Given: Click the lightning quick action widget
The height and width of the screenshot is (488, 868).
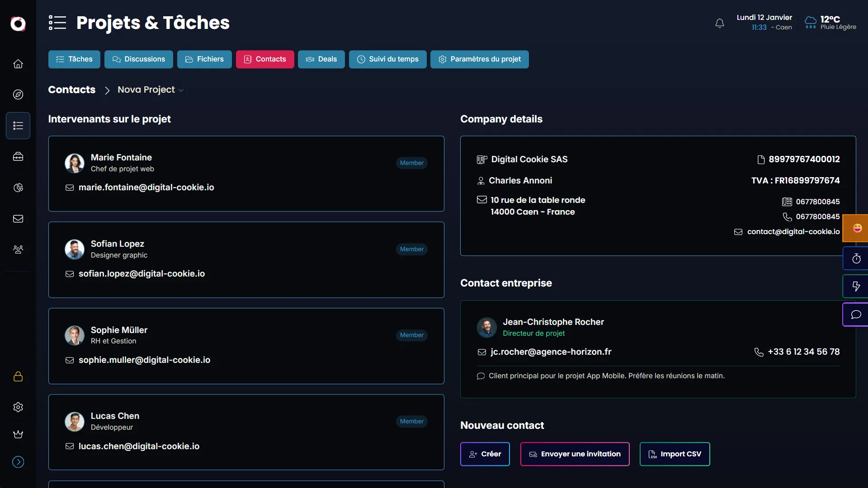Looking at the screenshot, I should point(856,286).
